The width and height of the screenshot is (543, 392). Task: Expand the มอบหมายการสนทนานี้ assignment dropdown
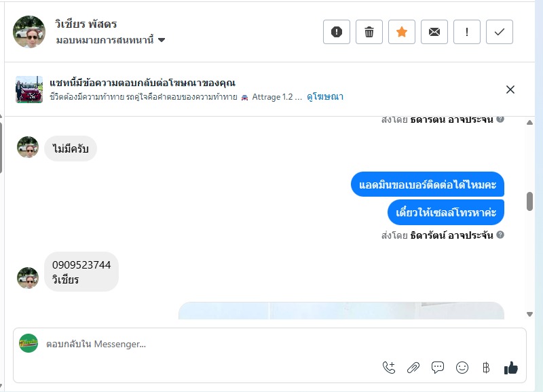(x=111, y=40)
